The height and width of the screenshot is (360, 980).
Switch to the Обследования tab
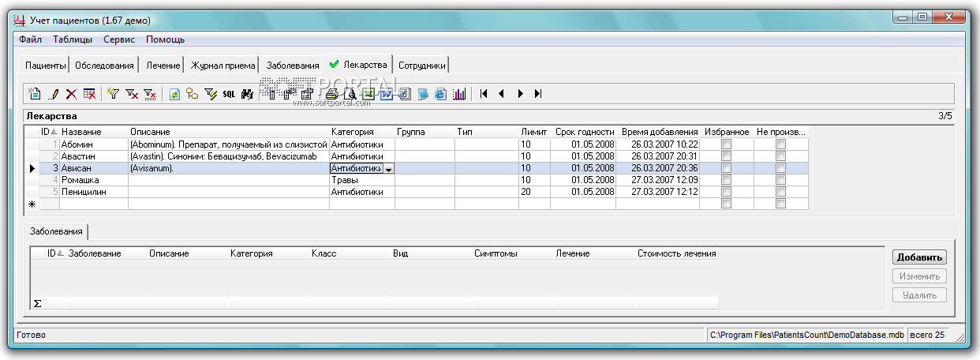point(105,66)
